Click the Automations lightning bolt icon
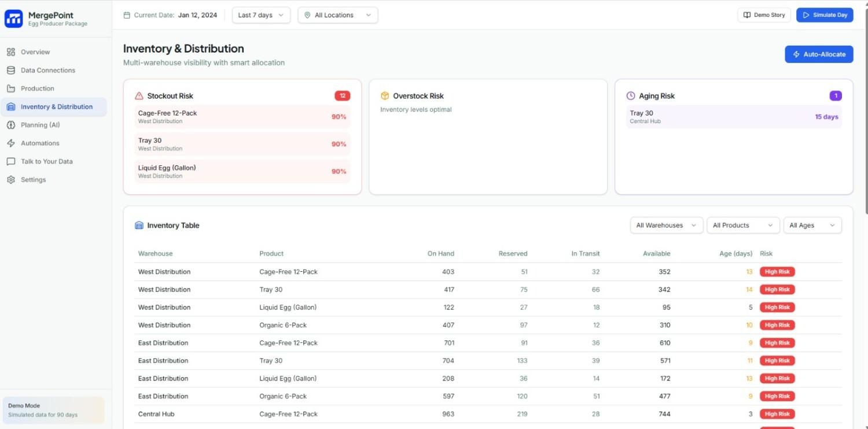This screenshot has width=868, height=429. (10, 143)
